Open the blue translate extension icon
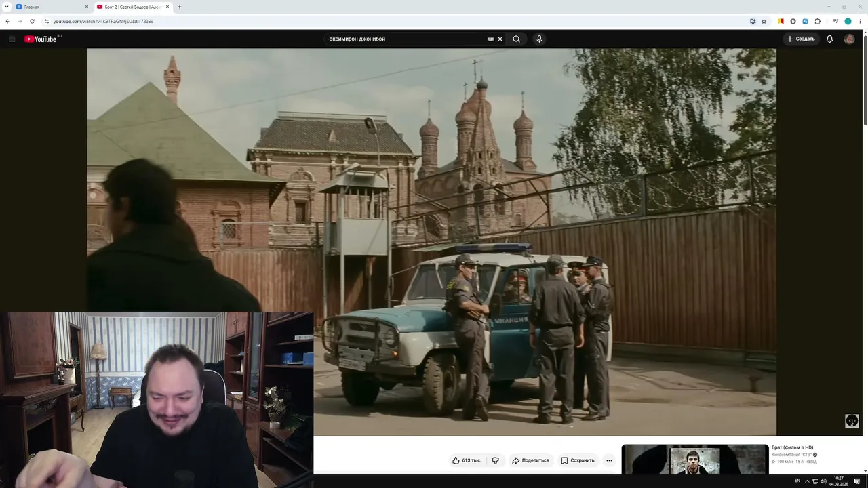Image resolution: width=868 pixels, height=488 pixels. 805,21
